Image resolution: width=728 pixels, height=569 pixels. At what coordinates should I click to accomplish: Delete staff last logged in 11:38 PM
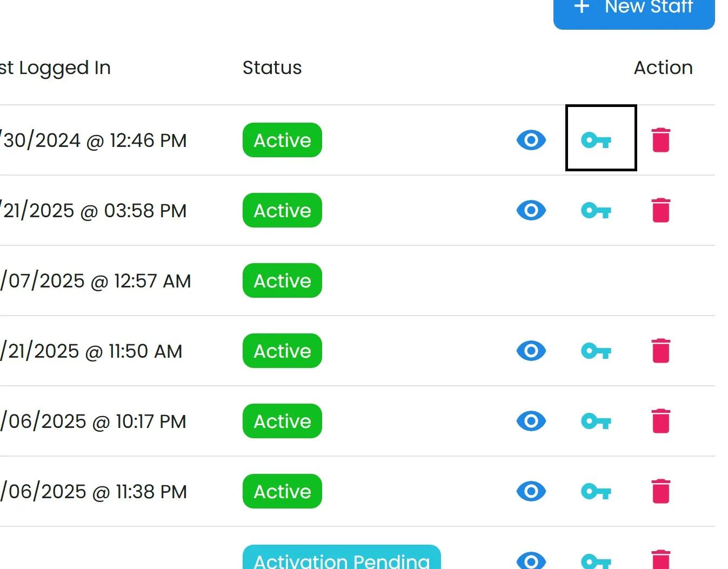[660, 491]
